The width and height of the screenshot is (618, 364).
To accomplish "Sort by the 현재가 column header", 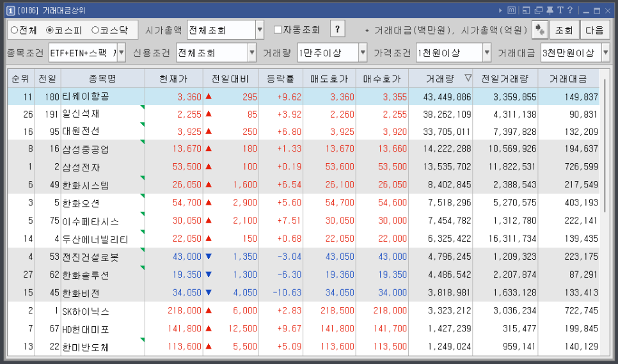I will (174, 79).
